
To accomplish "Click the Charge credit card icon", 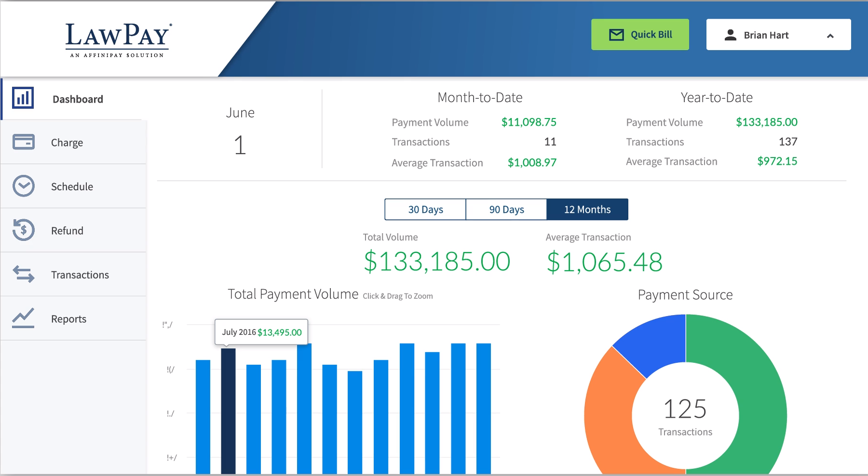I will coord(24,142).
